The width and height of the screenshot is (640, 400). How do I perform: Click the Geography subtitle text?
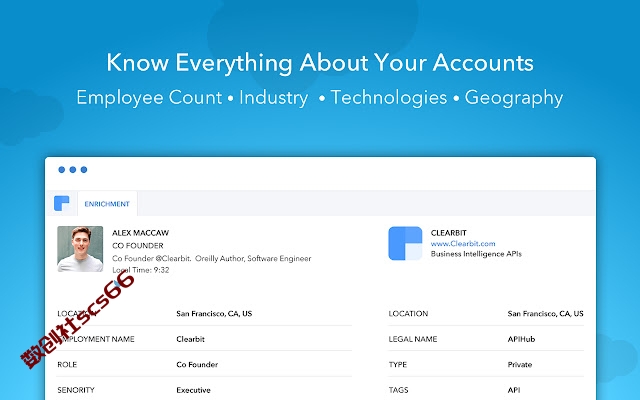tap(513, 98)
